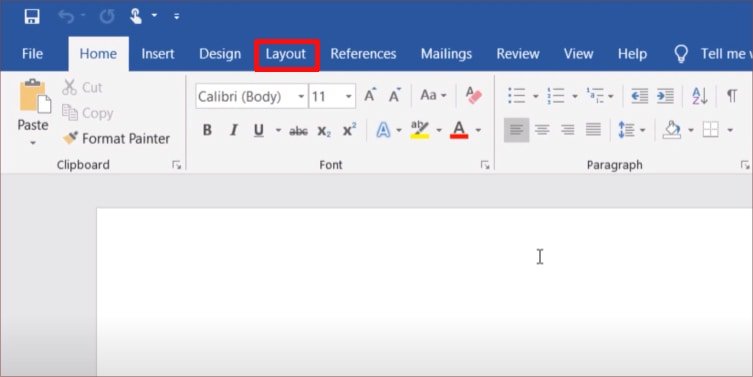Open Text Effects dropdown arrow
The height and width of the screenshot is (377, 753).
399,130
